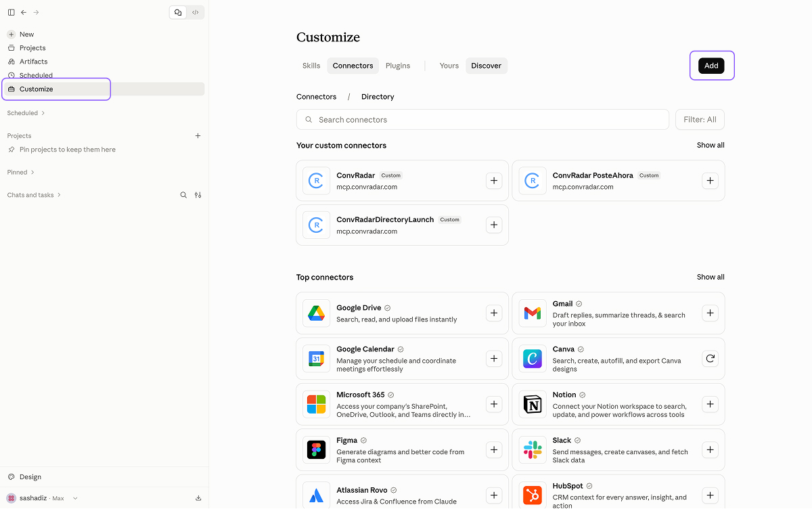Click the Directory breadcrumb

378,97
